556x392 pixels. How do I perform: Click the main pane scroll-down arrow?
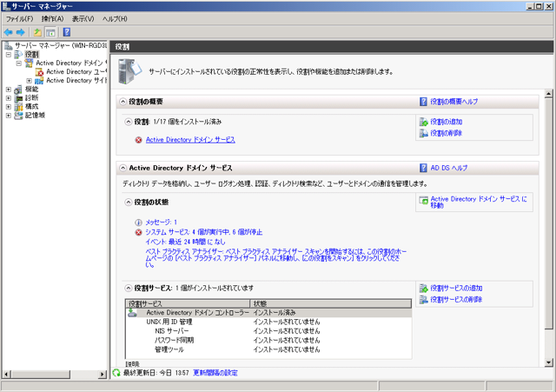point(548,362)
